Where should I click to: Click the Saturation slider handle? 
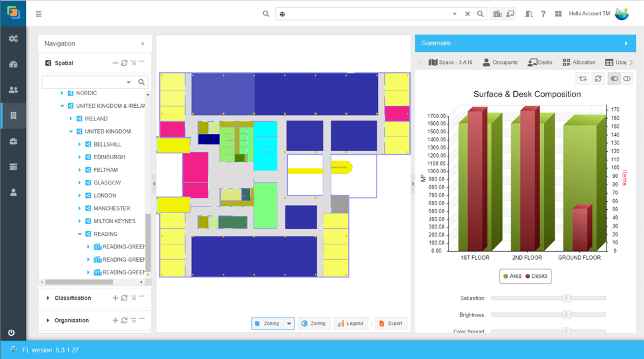tap(566, 298)
